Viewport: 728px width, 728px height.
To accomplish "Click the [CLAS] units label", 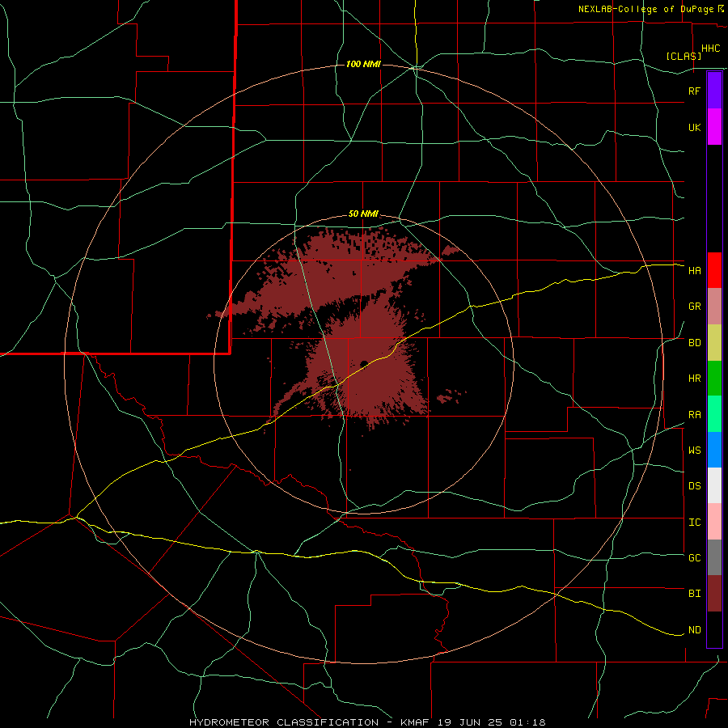I will click(x=684, y=56).
